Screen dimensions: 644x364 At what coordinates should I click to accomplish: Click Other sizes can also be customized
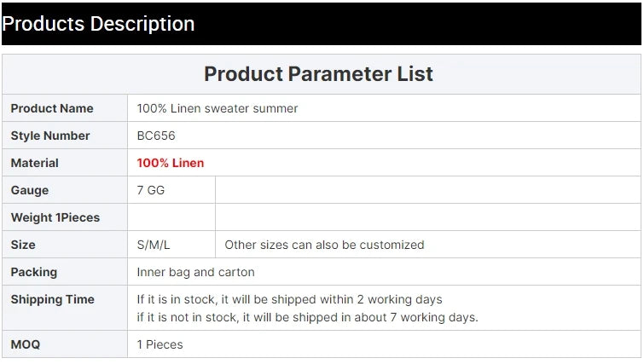tap(324, 245)
